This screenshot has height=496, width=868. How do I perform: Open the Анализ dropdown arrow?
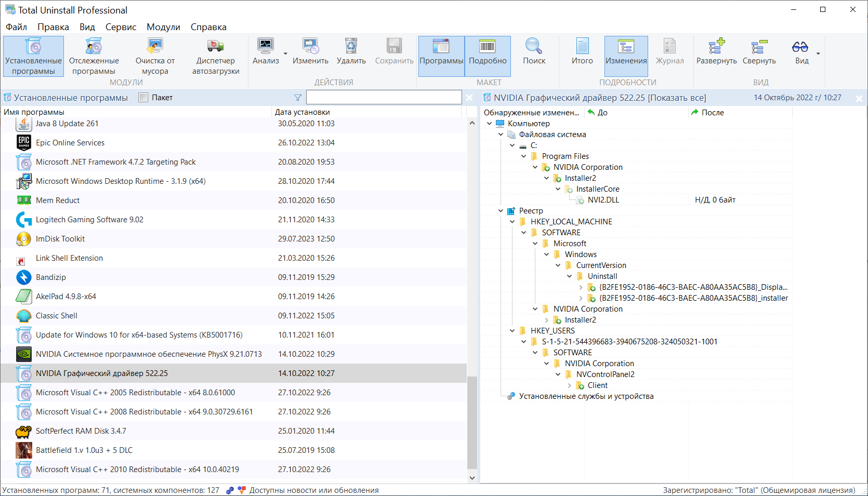285,53
